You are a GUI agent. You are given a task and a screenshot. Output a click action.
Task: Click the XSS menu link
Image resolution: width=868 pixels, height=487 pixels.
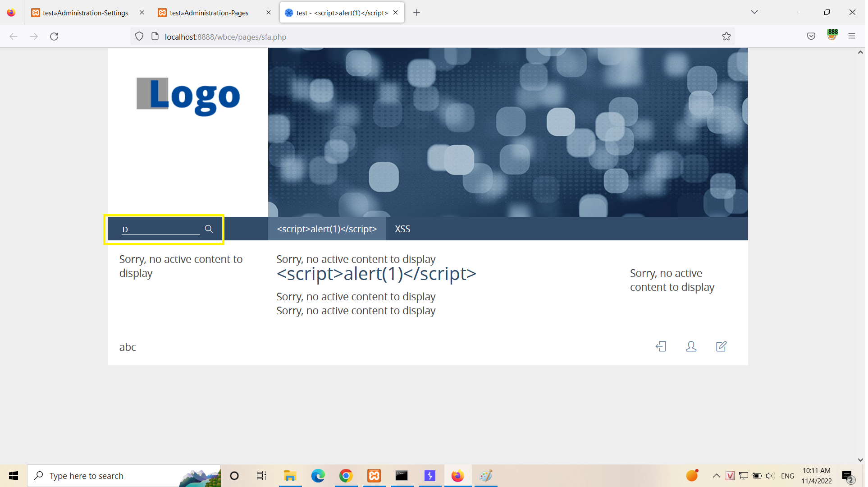pos(402,229)
